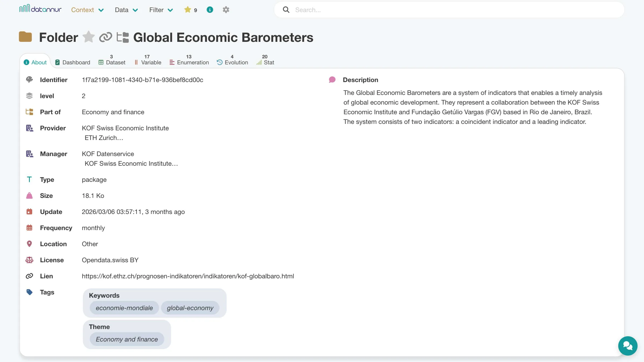Open the Variable tab
Image resolution: width=644 pixels, height=362 pixels.
pos(148,60)
